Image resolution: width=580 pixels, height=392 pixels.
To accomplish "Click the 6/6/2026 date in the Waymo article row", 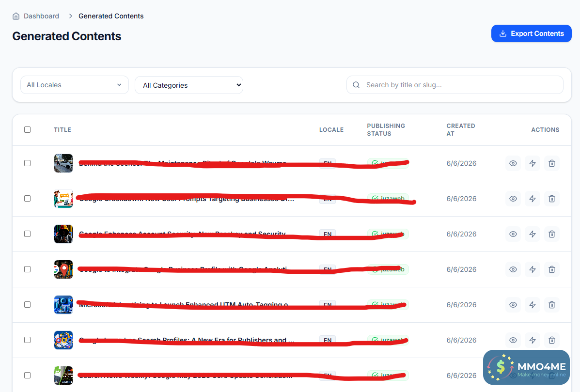I will [x=461, y=163].
